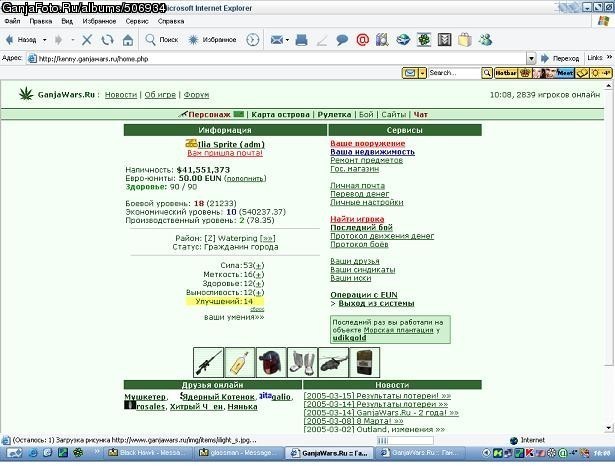Open the Mail button dropdown arrow

[287, 40]
